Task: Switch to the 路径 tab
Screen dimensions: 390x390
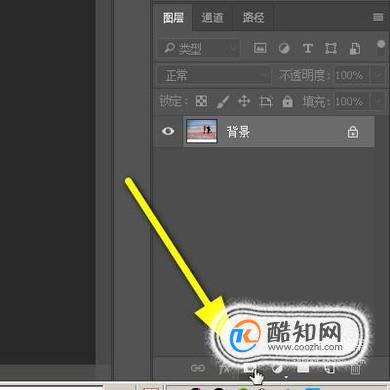Action: coord(253,18)
